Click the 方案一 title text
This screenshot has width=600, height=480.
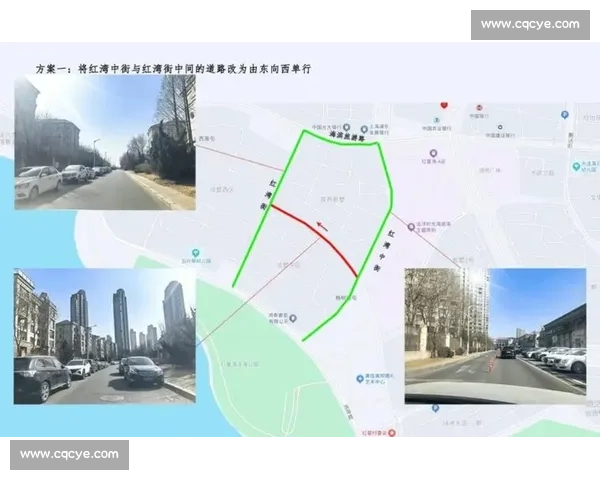(x=173, y=69)
